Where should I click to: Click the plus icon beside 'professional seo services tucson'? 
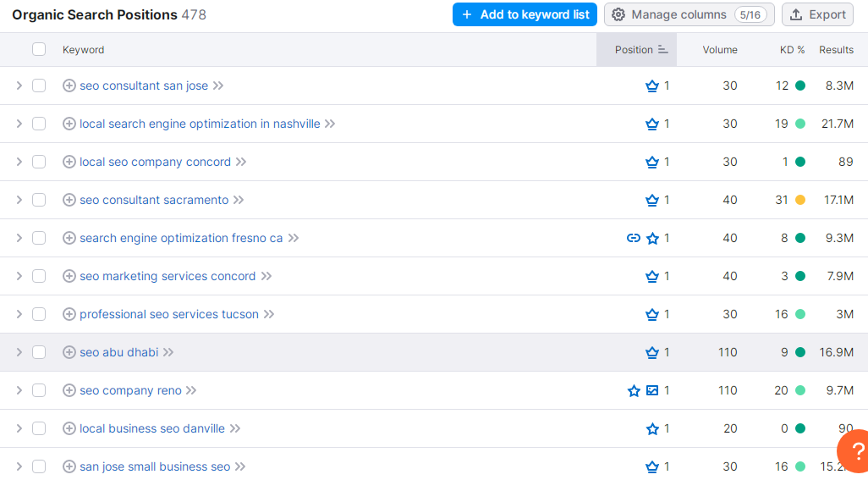[69, 314]
